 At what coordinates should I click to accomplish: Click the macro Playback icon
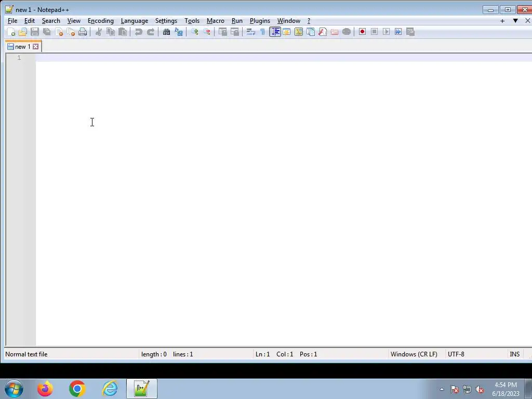[386, 32]
